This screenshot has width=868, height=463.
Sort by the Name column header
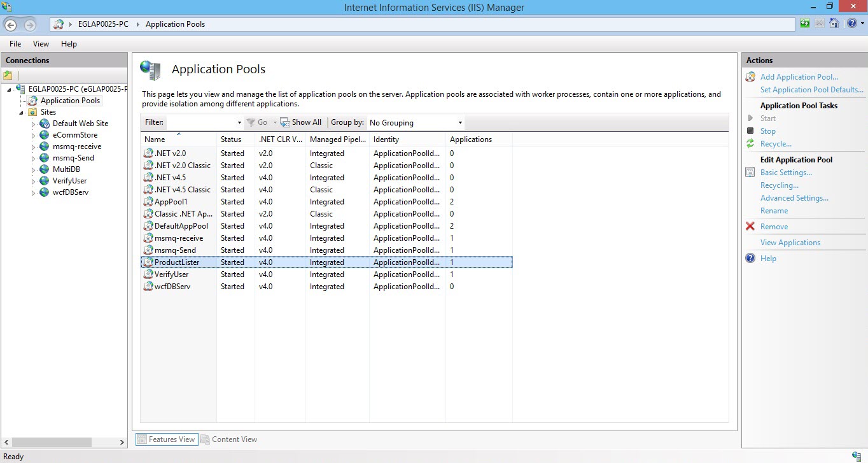(178, 139)
